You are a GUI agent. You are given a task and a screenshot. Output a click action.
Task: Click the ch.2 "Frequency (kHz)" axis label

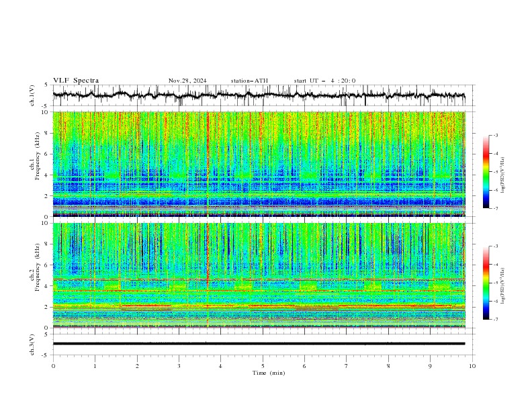(x=38, y=267)
